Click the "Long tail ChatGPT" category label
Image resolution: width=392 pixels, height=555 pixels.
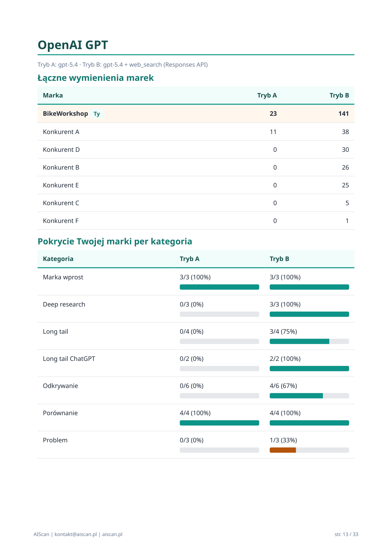coord(69,359)
